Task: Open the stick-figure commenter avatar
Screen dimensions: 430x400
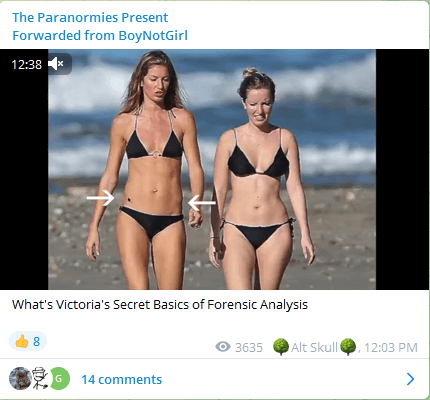Action: pyautogui.click(x=39, y=378)
